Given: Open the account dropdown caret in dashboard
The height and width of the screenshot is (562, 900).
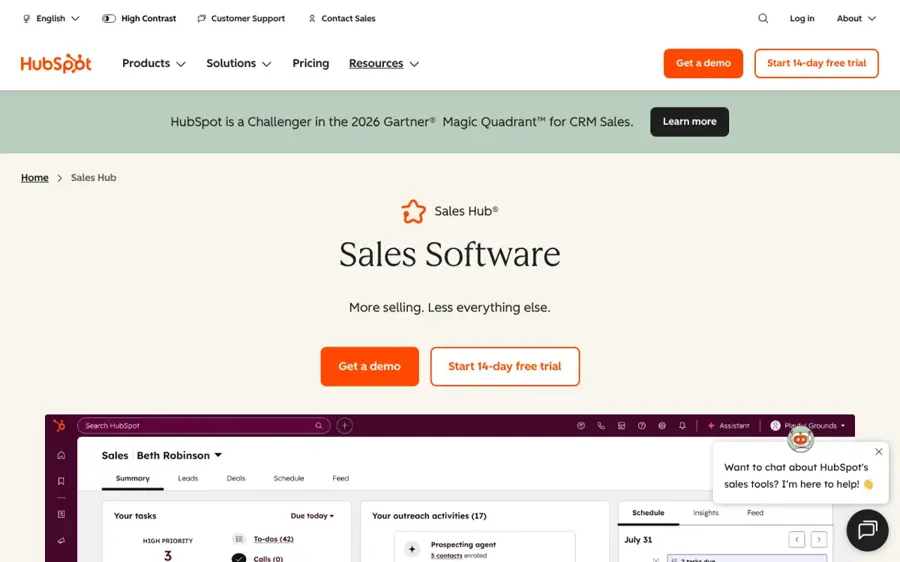Looking at the screenshot, I should click(x=843, y=425).
